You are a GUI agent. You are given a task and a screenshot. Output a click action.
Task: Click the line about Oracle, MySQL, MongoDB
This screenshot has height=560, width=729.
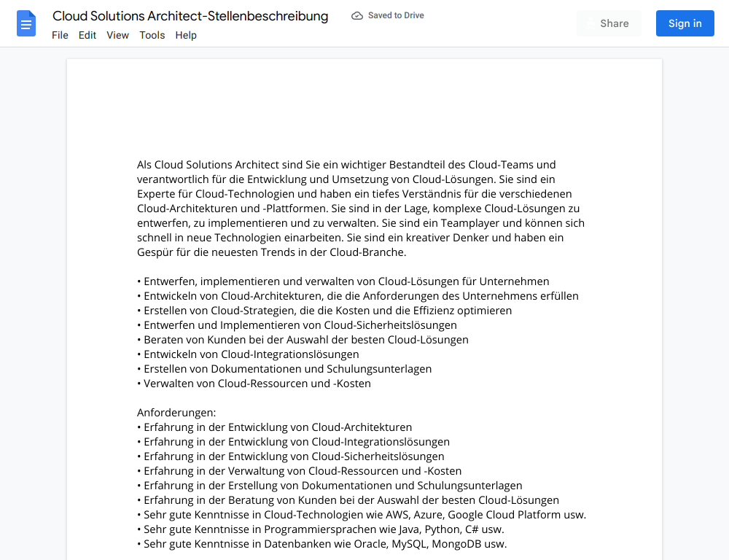tap(321, 544)
